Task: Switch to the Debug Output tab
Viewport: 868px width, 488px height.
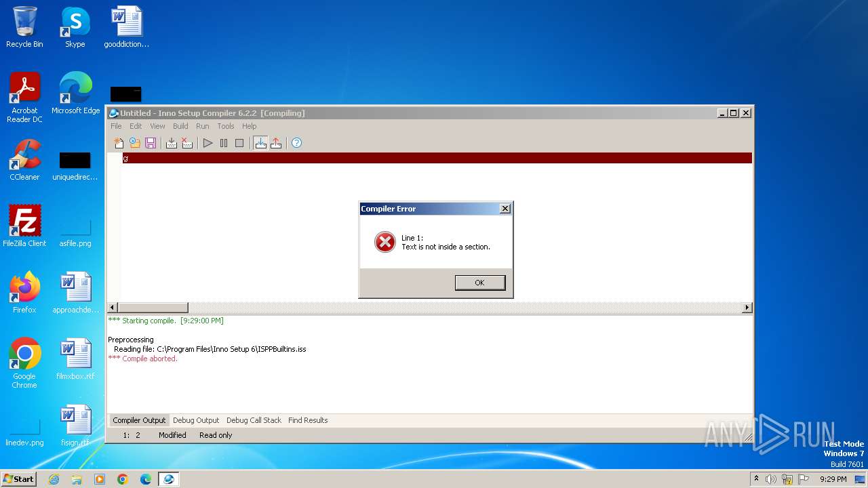Action: pyautogui.click(x=196, y=420)
